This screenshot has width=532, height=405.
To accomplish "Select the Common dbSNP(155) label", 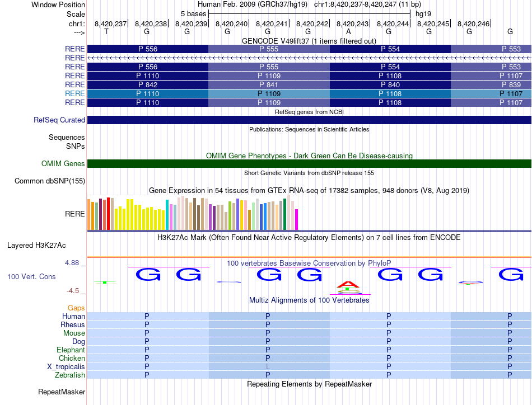I will [50, 181].
